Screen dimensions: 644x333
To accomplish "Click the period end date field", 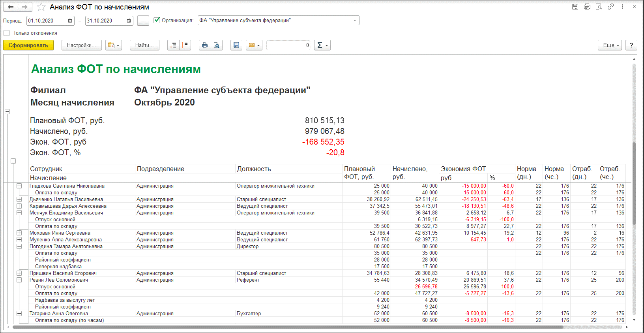I will pyautogui.click(x=105, y=21).
